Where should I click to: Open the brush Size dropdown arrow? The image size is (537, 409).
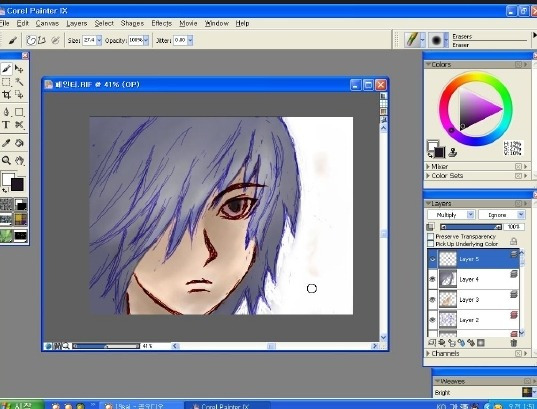pyautogui.click(x=99, y=40)
